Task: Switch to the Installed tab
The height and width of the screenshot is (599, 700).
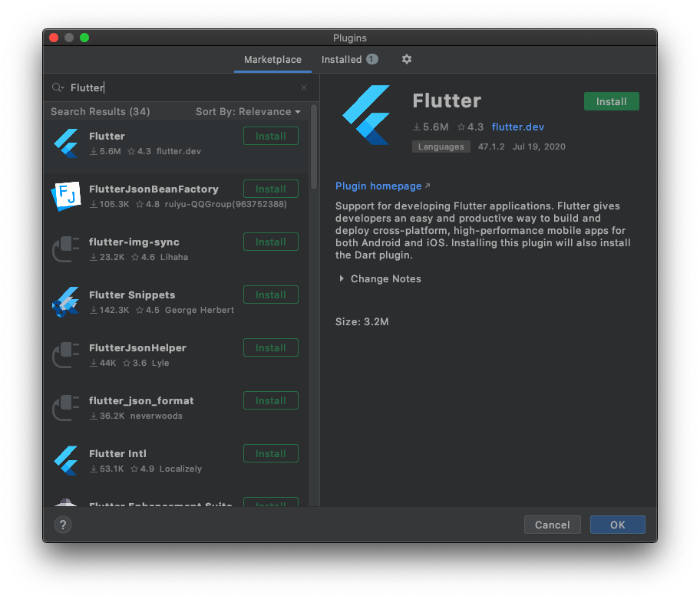Action: coord(349,59)
